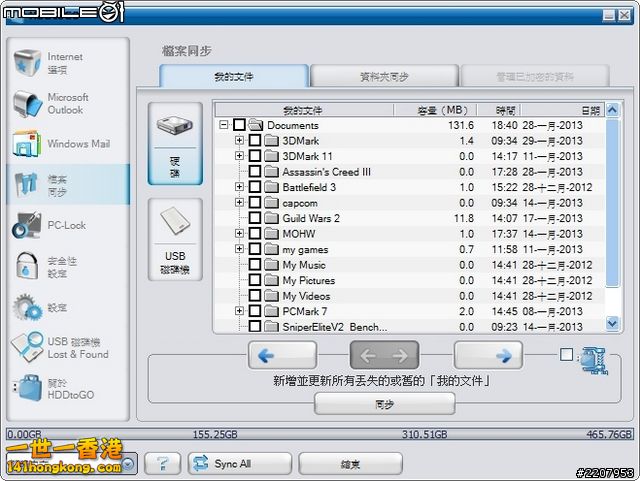Image resolution: width=640 pixels, height=481 pixels.
Task: Open USB drive Lost & Found
Action: pos(27,347)
